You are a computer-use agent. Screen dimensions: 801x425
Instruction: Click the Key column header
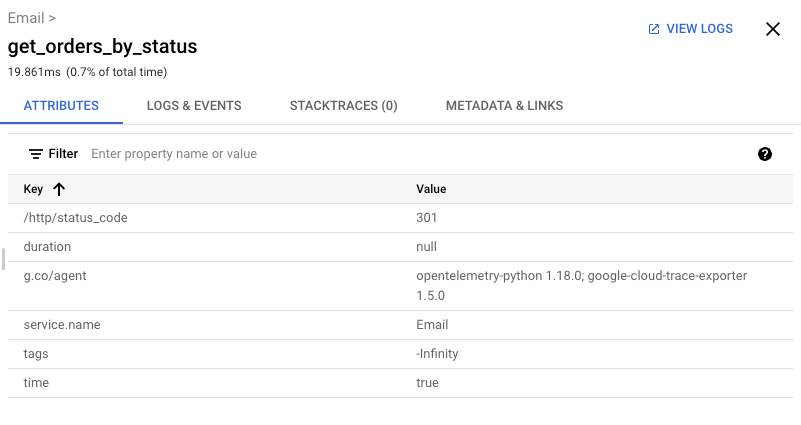[x=36, y=189]
